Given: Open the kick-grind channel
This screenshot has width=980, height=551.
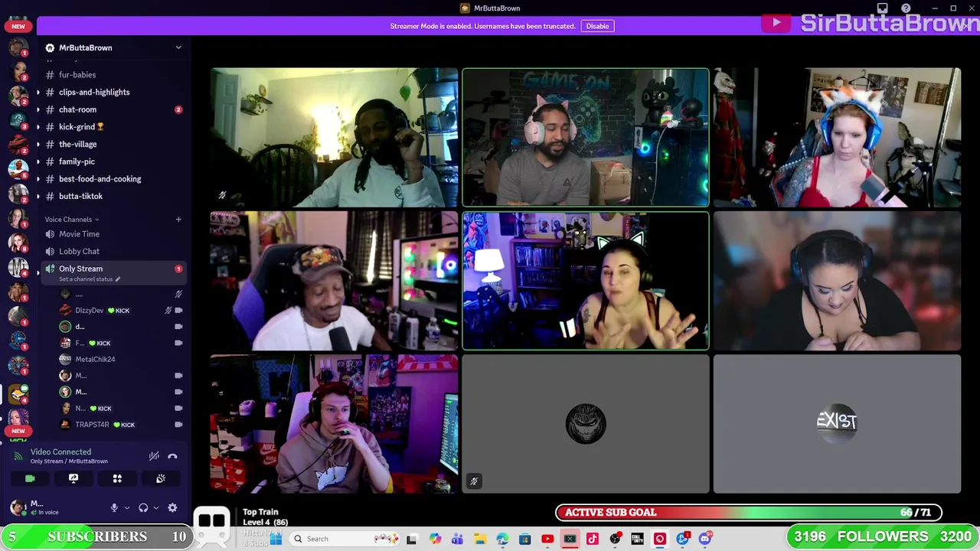Looking at the screenshot, I should pos(81,127).
